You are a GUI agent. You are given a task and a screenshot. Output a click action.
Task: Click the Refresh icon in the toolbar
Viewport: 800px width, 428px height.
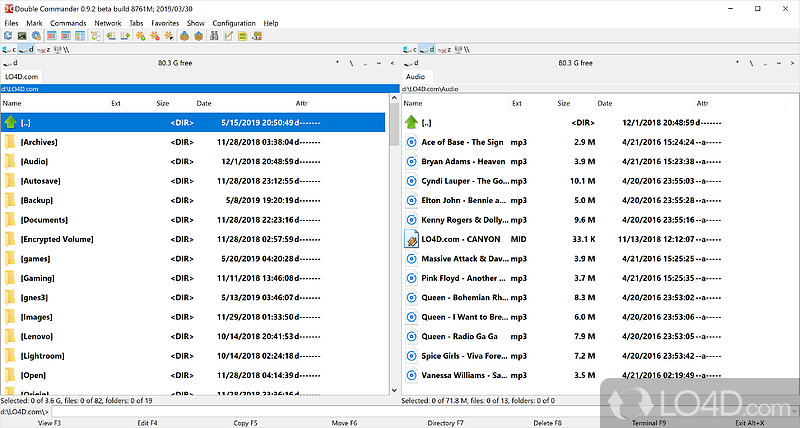point(8,35)
